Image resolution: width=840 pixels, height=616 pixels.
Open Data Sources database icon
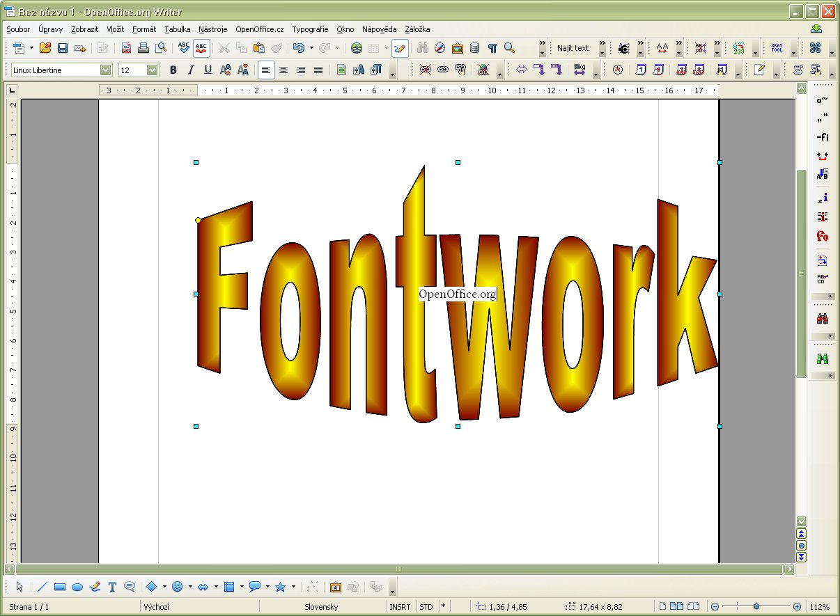pos(474,48)
